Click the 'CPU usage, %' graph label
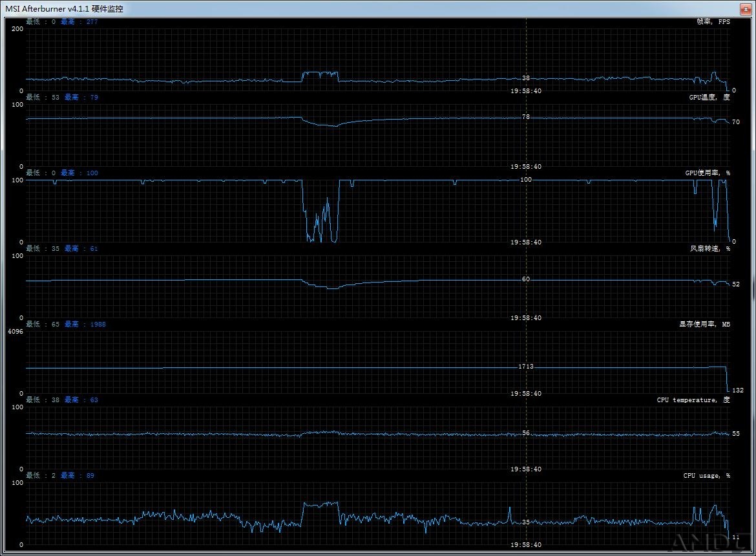The width and height of the screenshot is (756, 556). (x=706, y=476)
